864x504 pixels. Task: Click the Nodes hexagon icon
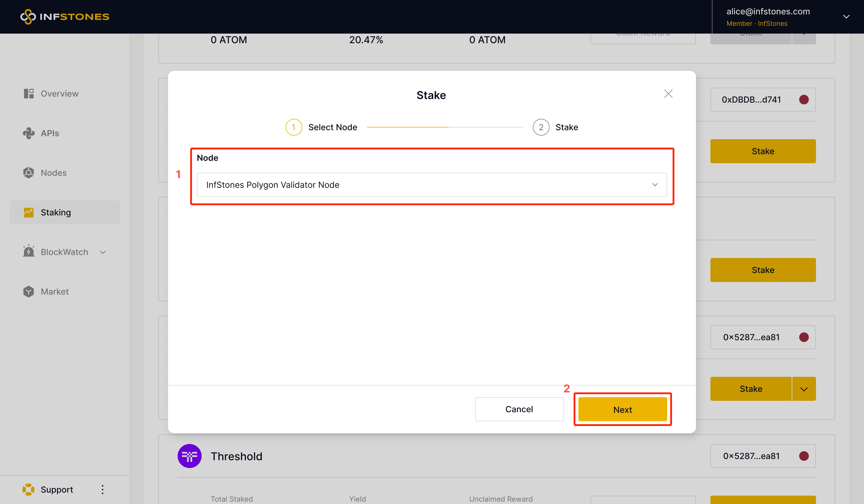click(x=29, y=173)
